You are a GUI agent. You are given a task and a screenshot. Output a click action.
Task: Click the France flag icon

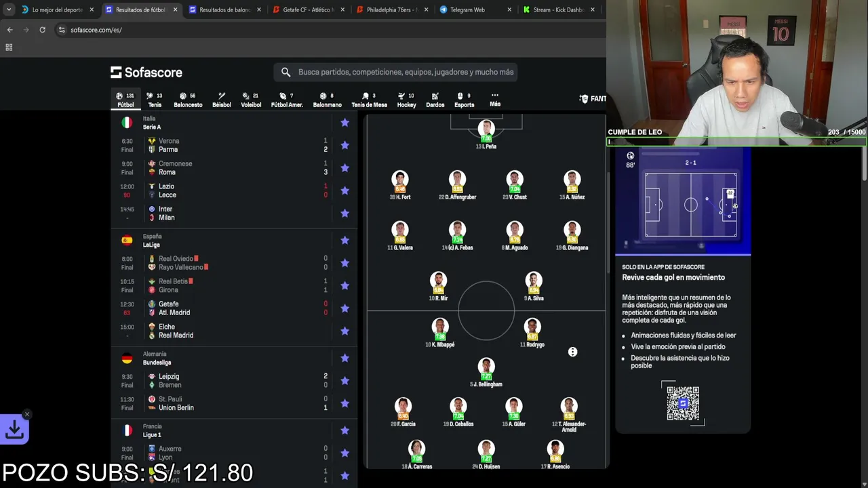(127, 430)
